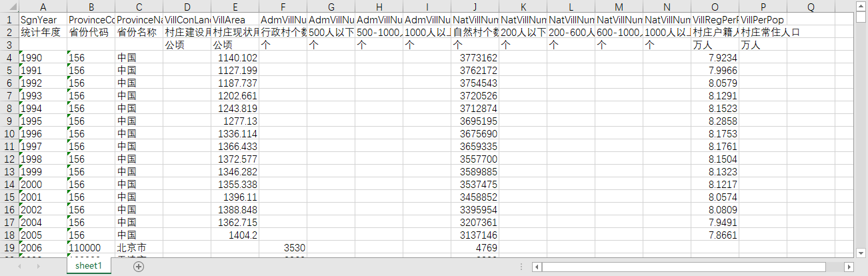Click area value 1277.13
868x276 pixels.
(x=235, y=121)
